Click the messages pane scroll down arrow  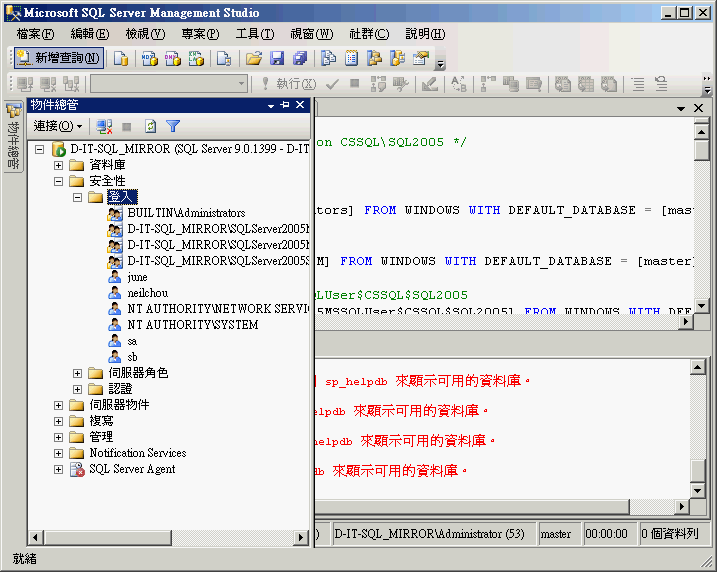pos(697,491)
